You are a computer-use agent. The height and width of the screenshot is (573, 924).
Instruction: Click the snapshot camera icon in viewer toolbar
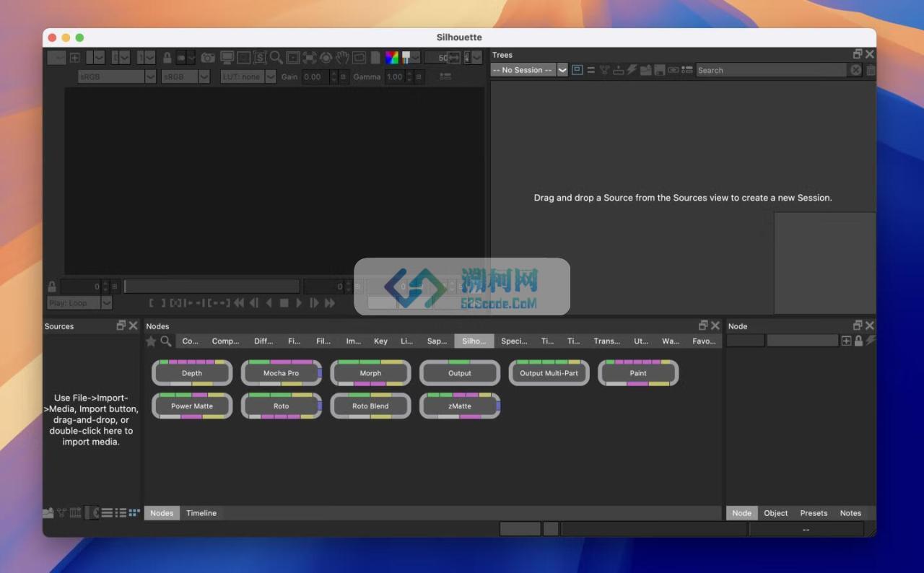[x=207, y=58]
